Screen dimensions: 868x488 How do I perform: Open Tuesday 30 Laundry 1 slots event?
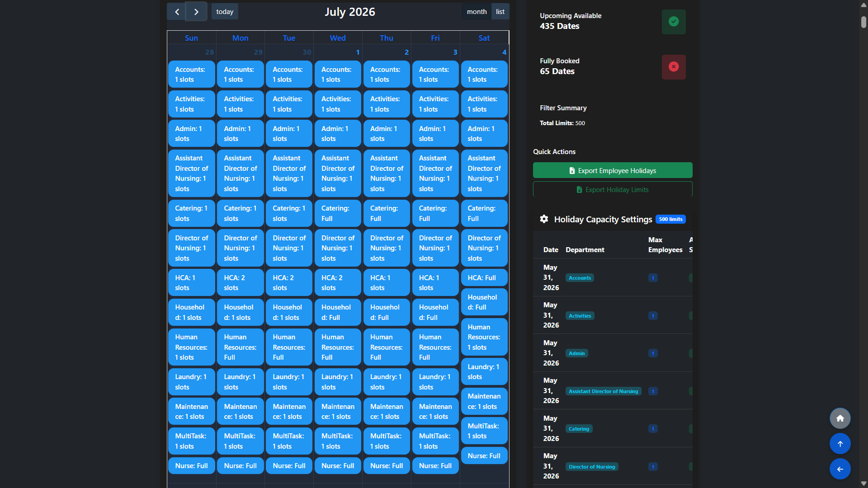[x=289, y=382]
